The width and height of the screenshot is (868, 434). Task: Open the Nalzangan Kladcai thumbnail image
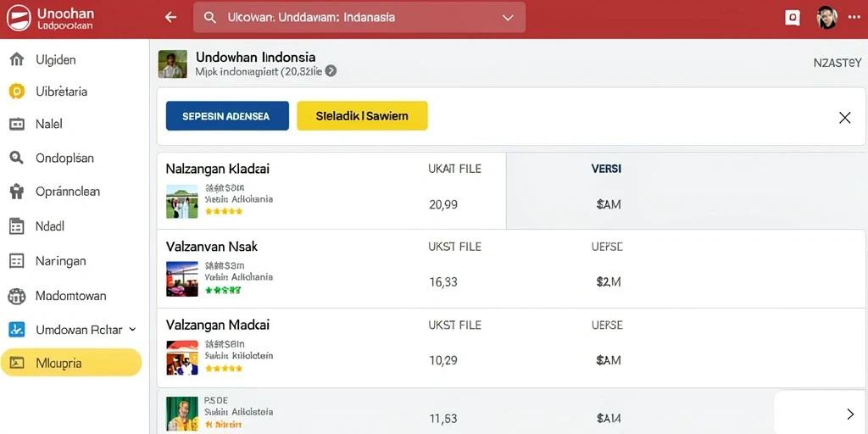pos(182,202)
